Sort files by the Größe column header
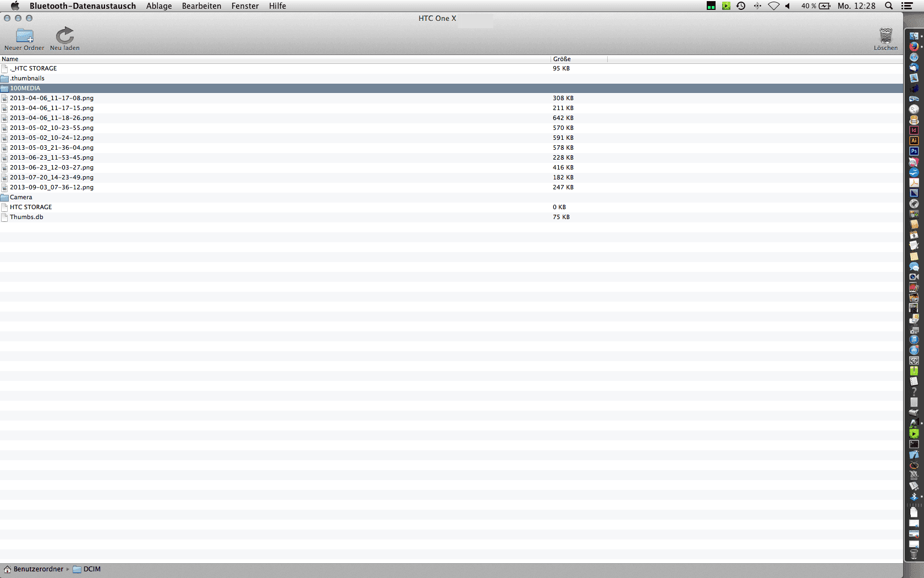The image size is (924, 578). (579, 59)
